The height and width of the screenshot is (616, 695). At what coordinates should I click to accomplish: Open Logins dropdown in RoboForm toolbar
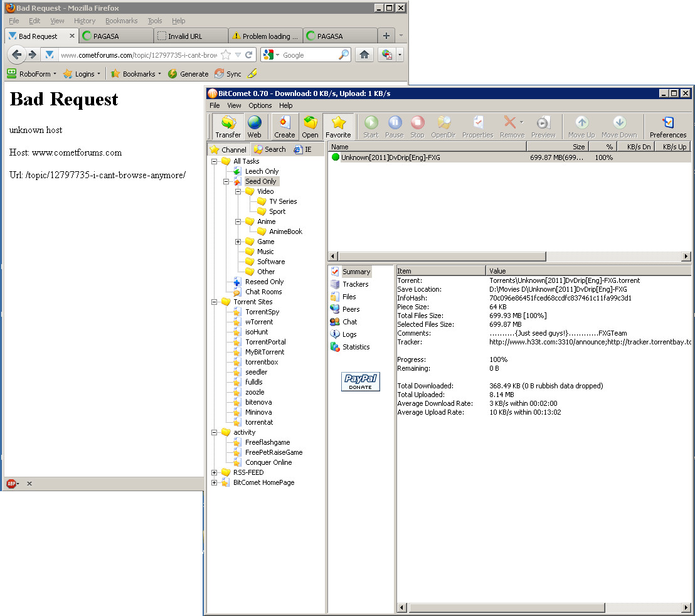pyautogui.click(x=98, y=73)
